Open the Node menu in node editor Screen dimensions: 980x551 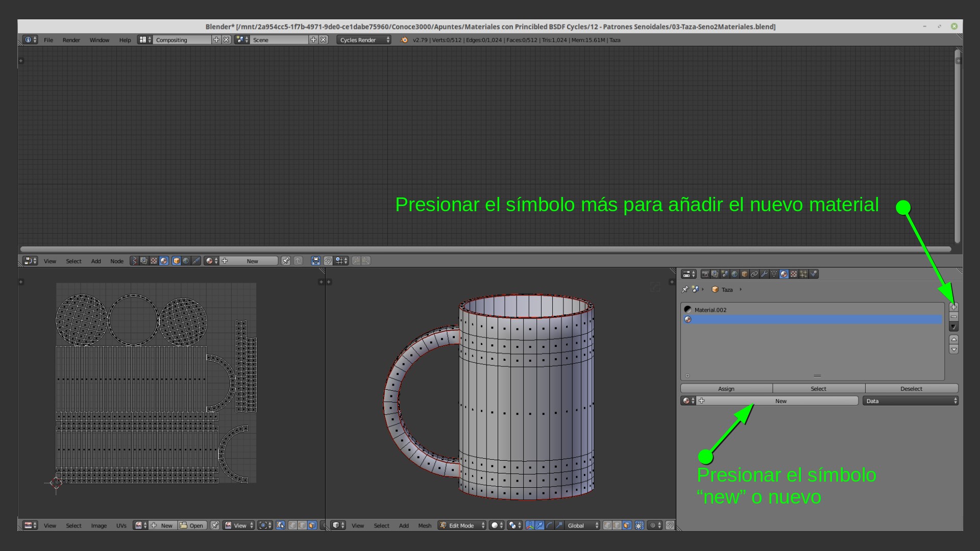tap(117, 261)
